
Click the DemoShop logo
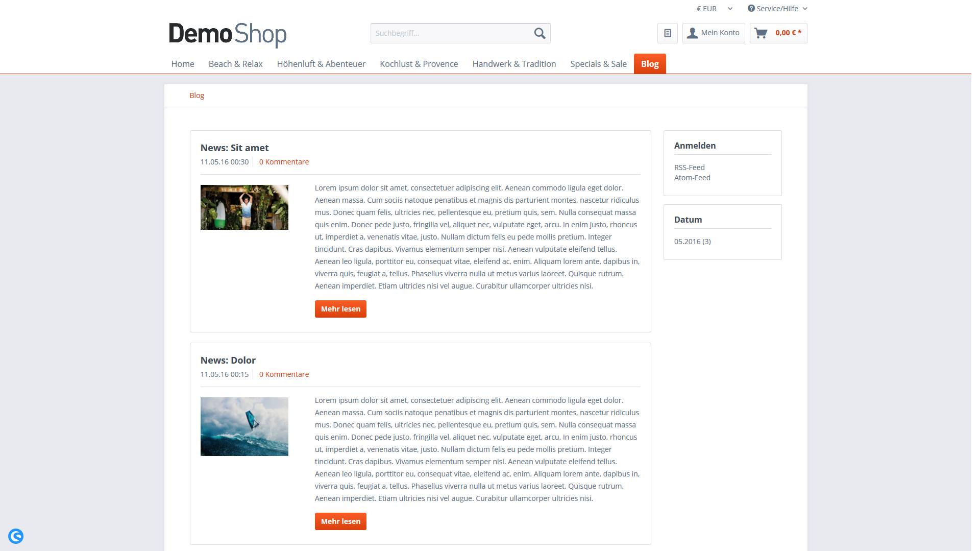(228, 34)
